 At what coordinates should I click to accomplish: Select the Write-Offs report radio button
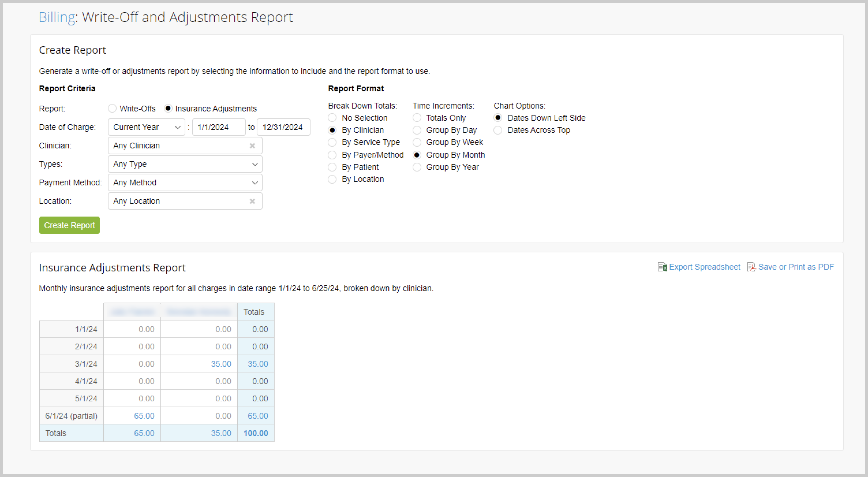click(x=112, y=109)
